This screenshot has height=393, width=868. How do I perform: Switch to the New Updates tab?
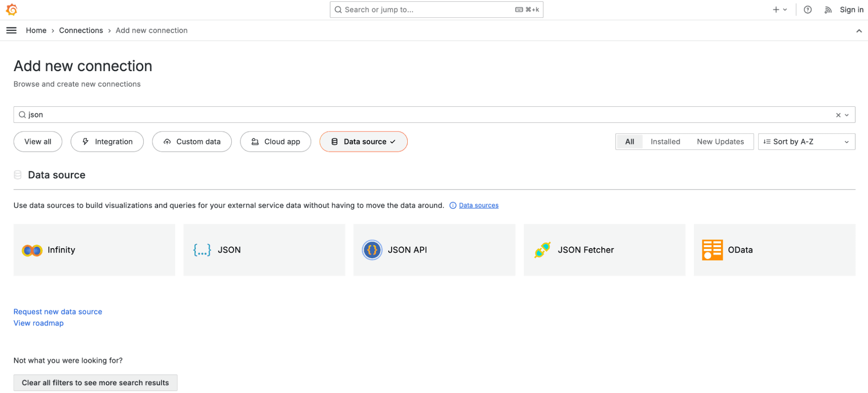coord(720,142)
